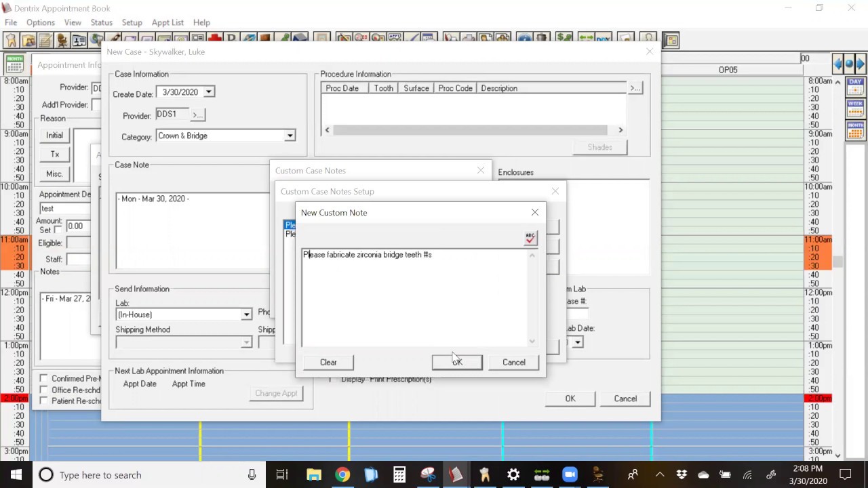The height and width of the screenshot is (488, 868).
Task: Click the Amount 0.00 field
Action: coord(84,226)
